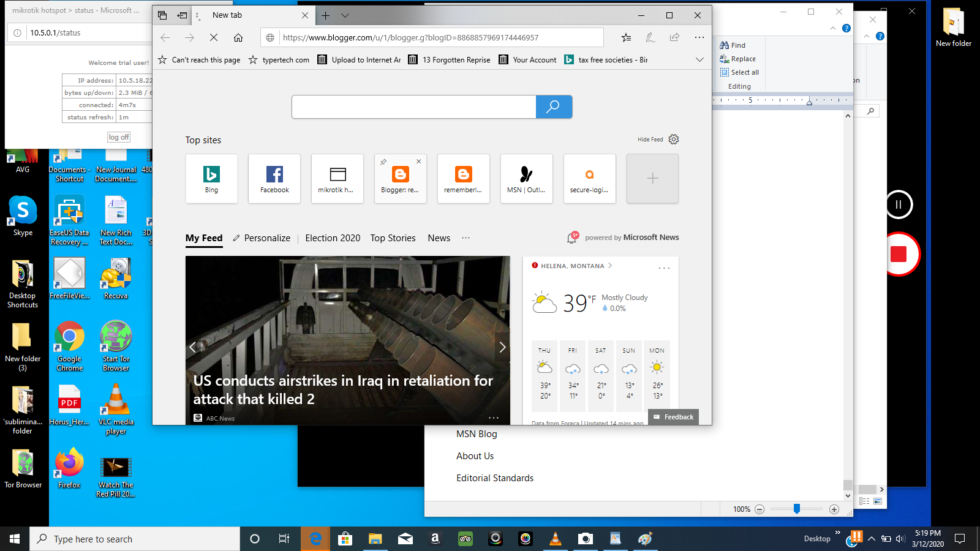Screen dimensions: 980x551
Task: Remove the Blogger top site tile
Action: pos(419,162)
